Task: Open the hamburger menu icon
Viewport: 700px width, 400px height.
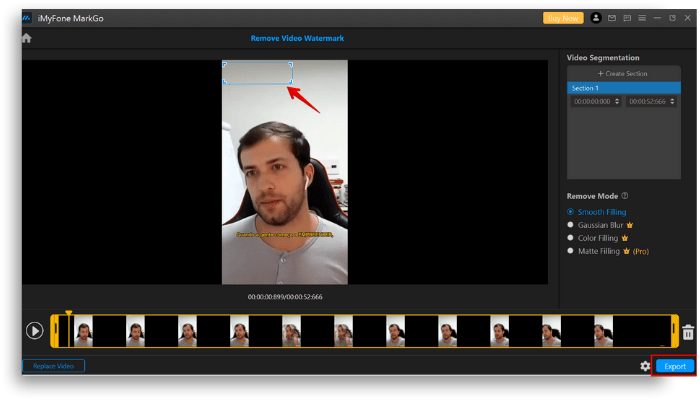Action: coord(642,18)
